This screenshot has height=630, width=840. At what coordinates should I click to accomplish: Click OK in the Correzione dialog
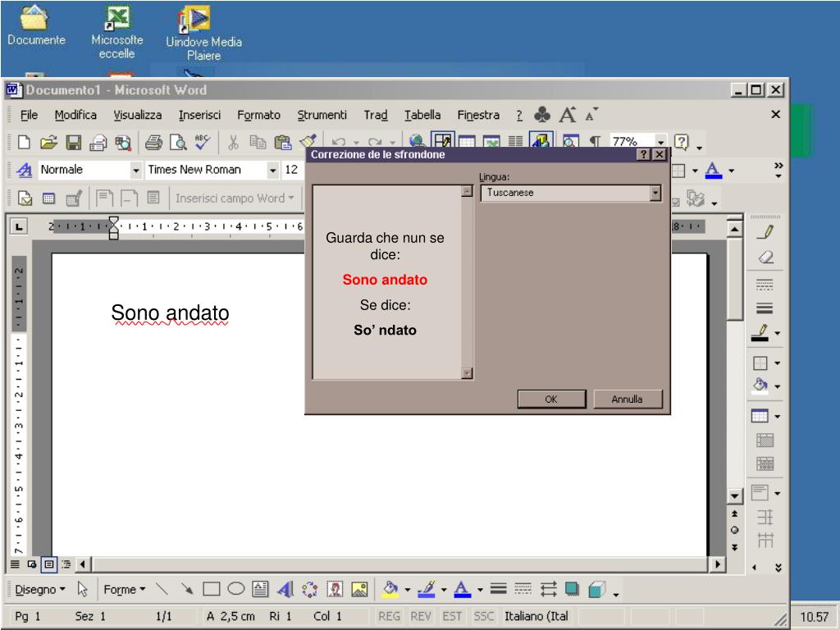551,399
